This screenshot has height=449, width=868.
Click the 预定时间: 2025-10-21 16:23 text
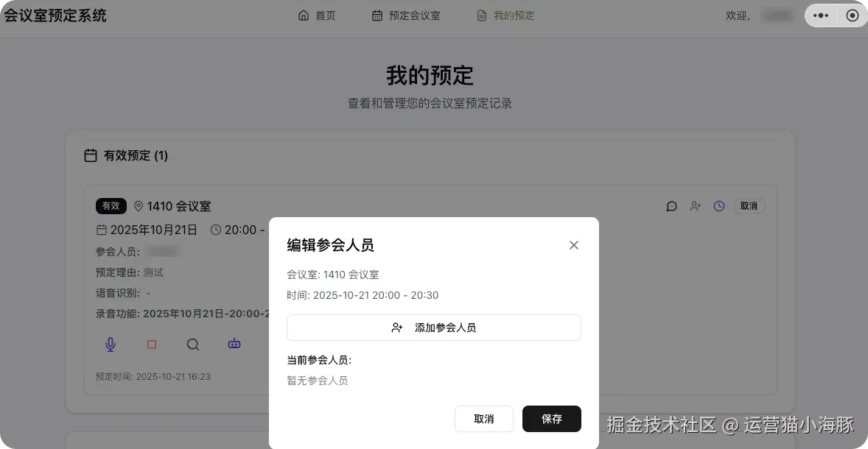click(x=153, y=377)
